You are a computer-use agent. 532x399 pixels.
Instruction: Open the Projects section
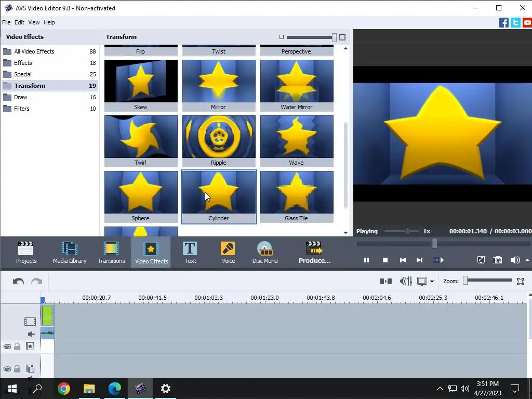[26, 252]
